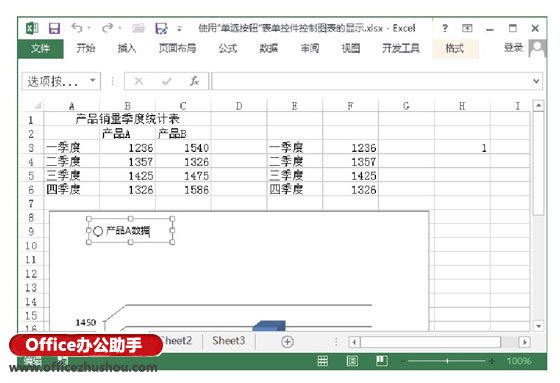
Task: Switch to the 插入 Insert tab
Action: coord(127,48)
